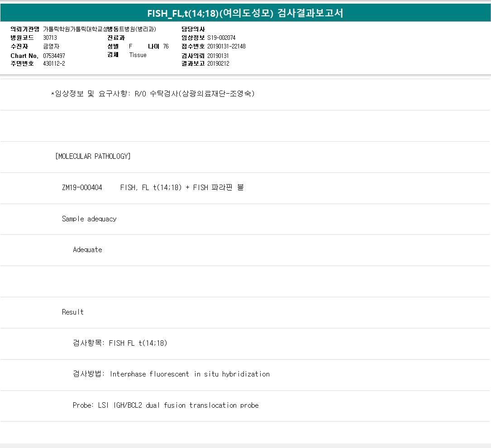Click the 검체 label
Viewport: 491px width, 448px height.
113,55
